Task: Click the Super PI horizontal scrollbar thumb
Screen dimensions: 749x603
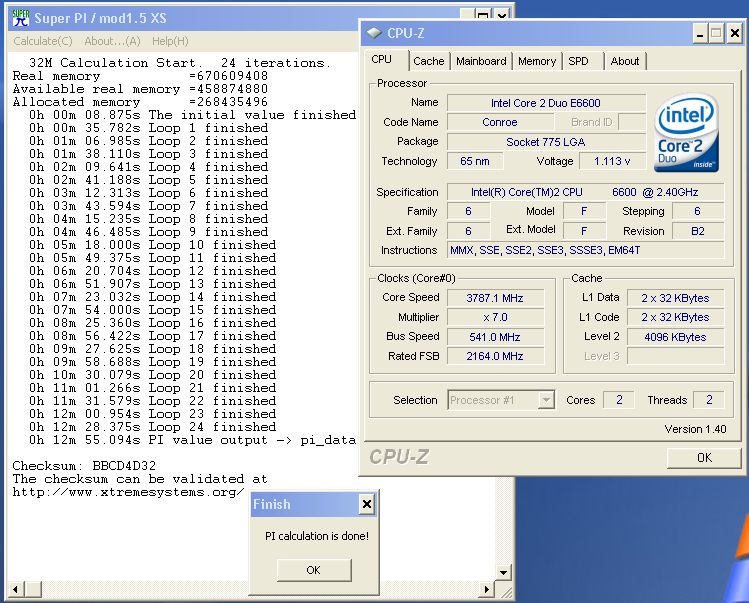Action: [33, 589]
